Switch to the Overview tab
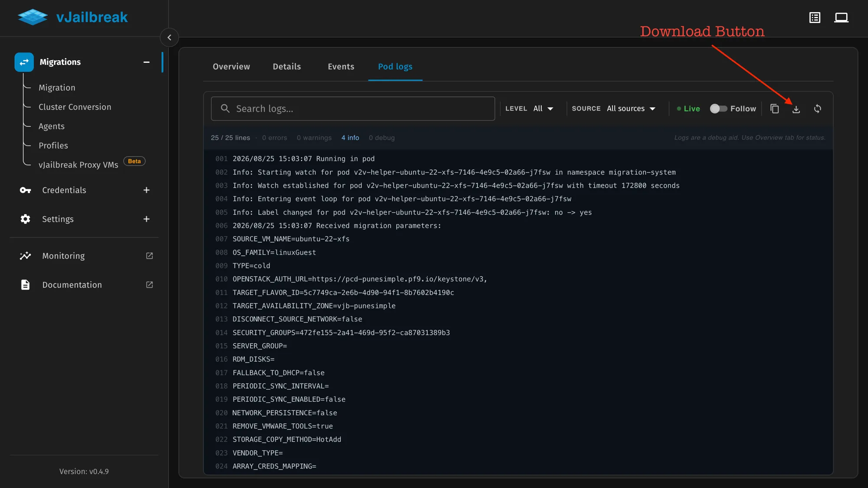This screenshot has height=488, width=868. click(231, 66)
